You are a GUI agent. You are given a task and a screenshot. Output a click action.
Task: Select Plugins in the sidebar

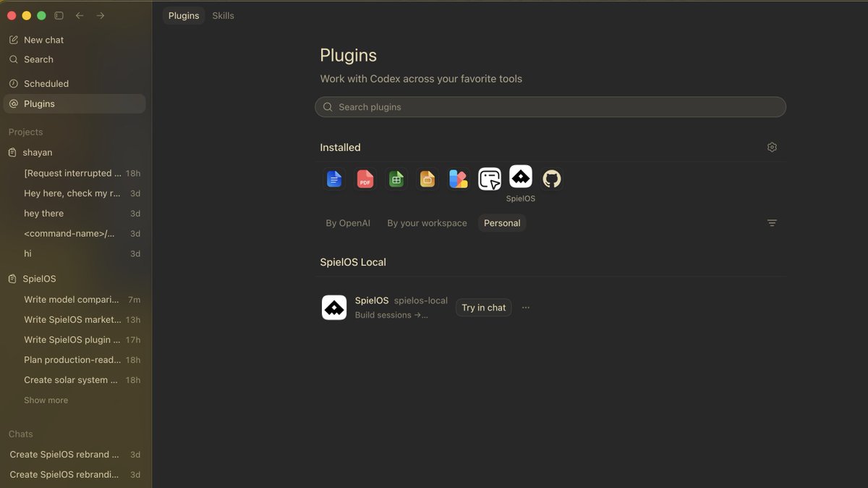[75, 104]
